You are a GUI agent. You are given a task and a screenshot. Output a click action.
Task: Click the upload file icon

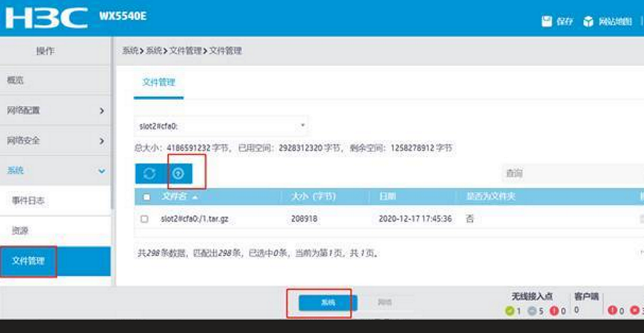point(178,173)
